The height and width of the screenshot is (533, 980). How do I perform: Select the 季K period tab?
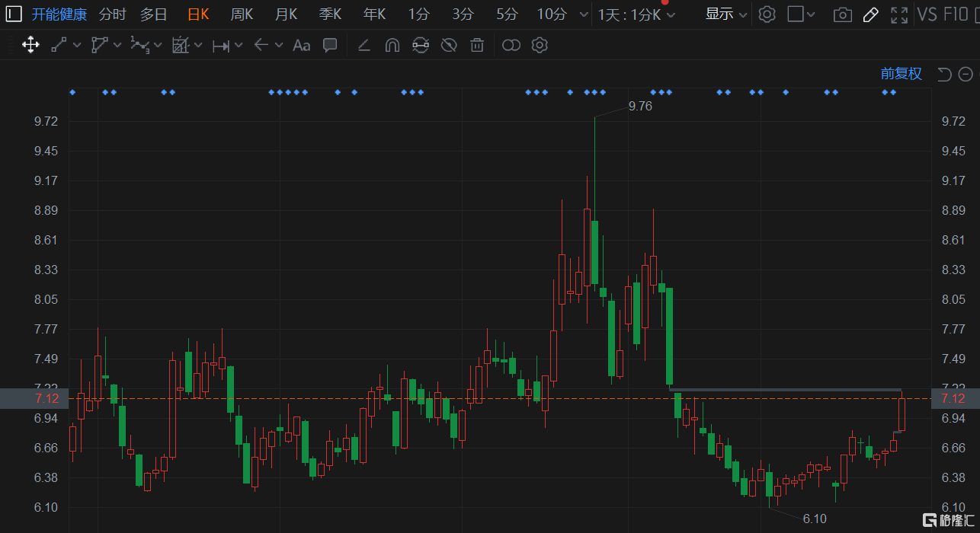[330, 14]
